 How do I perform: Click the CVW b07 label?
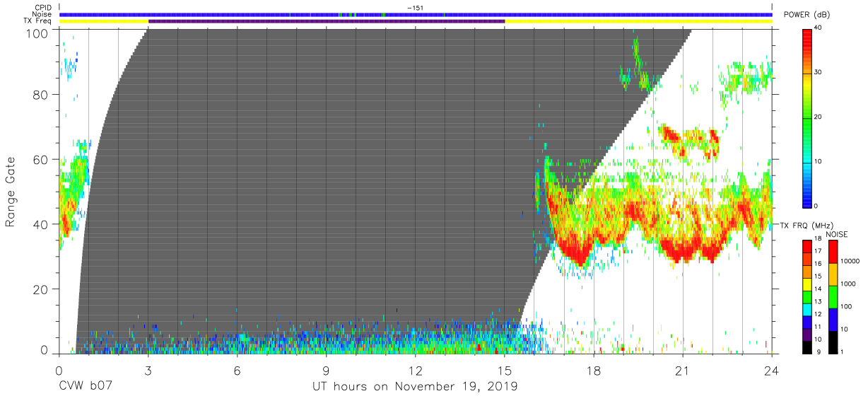tap(85, 387)
